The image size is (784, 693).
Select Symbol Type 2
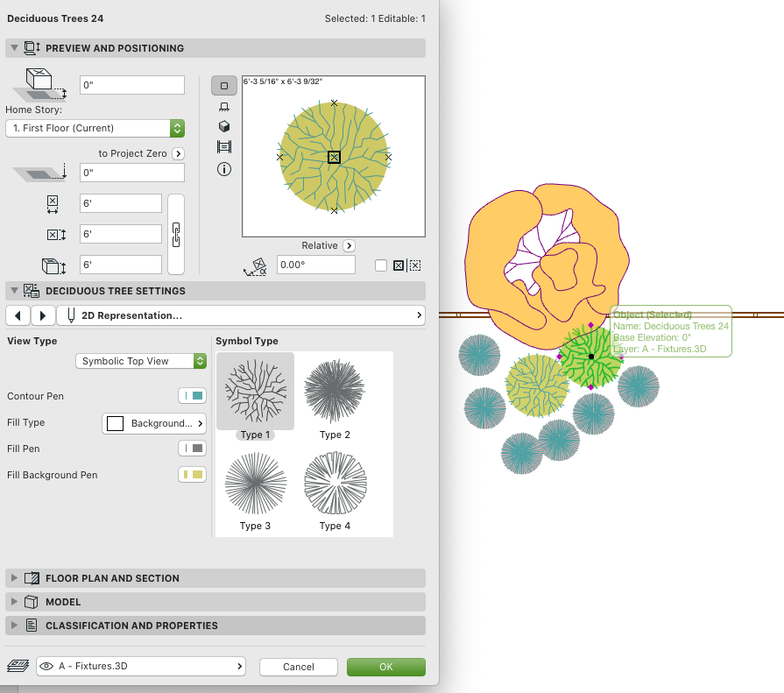pyautogui.click(x=335, y=397)
